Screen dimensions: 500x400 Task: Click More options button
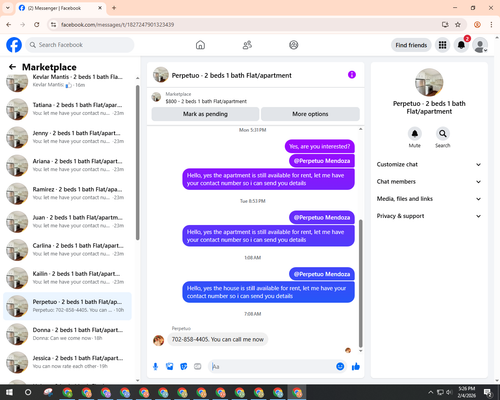(310, 114)
